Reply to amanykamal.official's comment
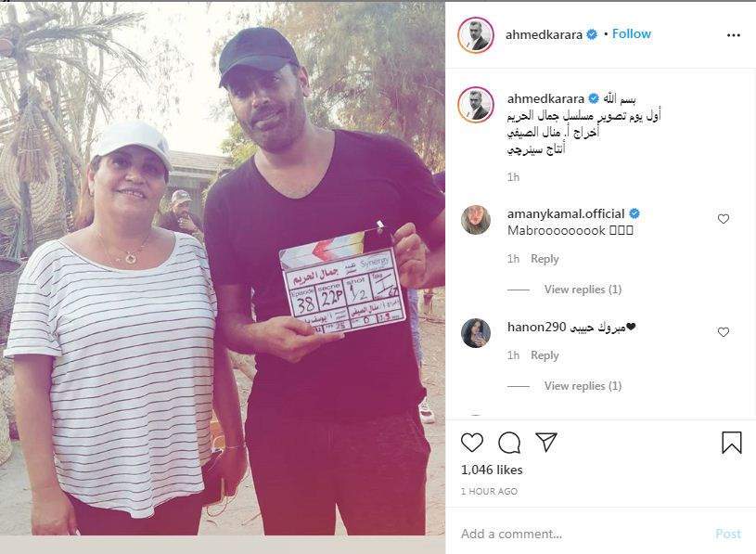This screenshot has width=756, height=554. (x=545, y=259)
